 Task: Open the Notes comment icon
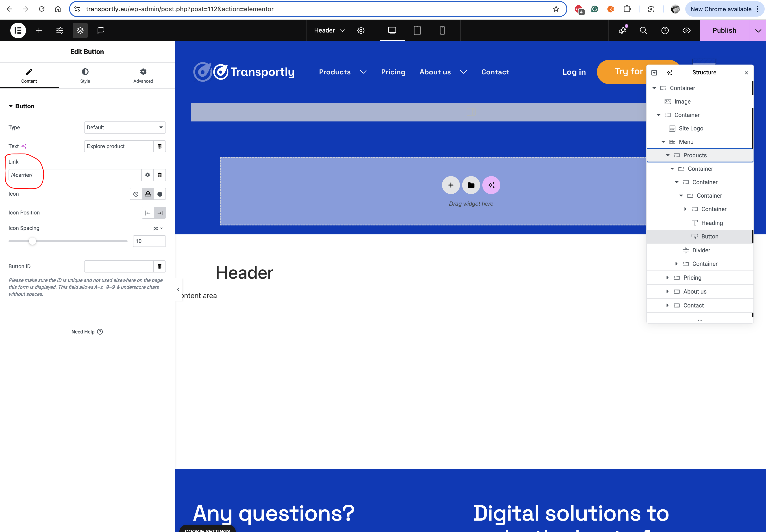pos(101,30)
